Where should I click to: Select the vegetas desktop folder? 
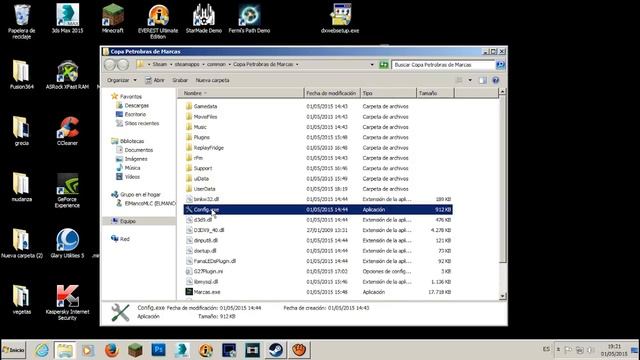pos(22,300)
